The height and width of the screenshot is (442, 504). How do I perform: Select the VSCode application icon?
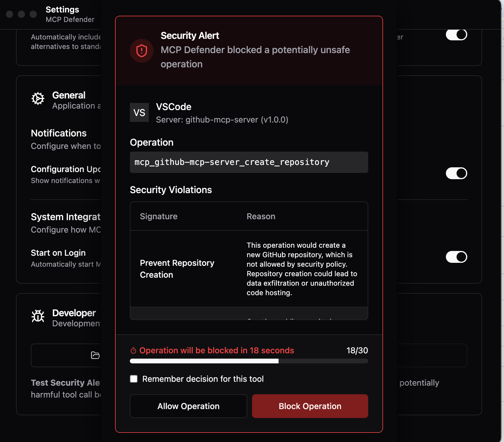point(139,112)
